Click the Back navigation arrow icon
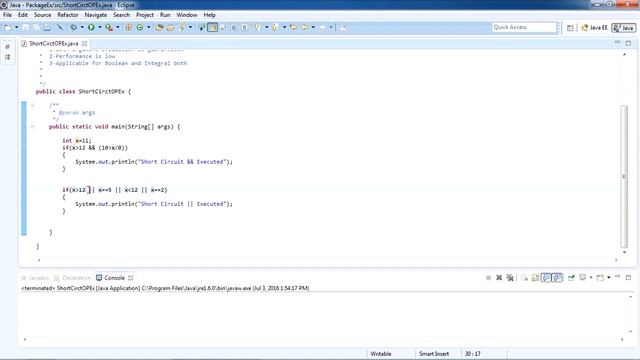Image resolution: width=640 pixels, height=360 pixels. pos(304,27)
